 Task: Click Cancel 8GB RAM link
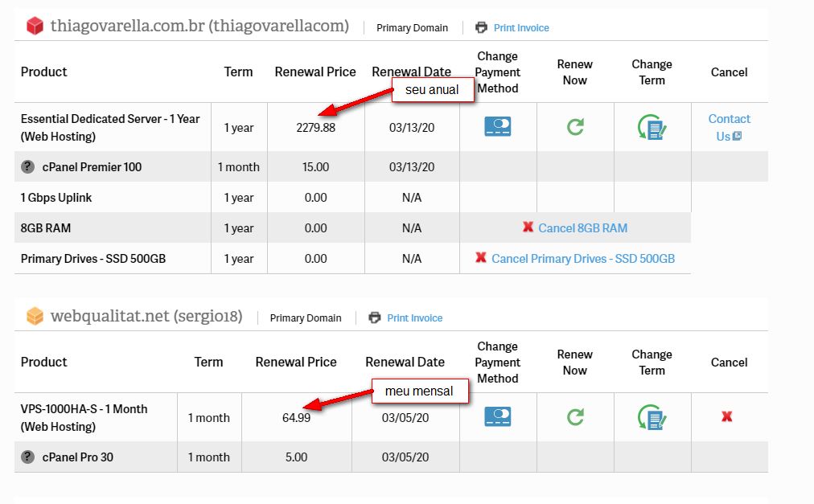(x=582, y=228)
